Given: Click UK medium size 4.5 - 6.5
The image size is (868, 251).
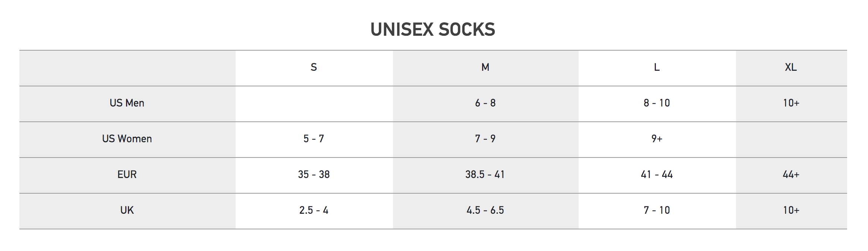Looking at the screenshot, I should 485,210.
